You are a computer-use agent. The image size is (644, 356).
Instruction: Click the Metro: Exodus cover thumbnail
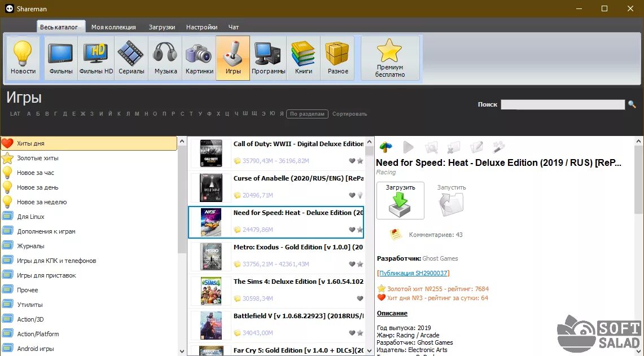[211, 257]
